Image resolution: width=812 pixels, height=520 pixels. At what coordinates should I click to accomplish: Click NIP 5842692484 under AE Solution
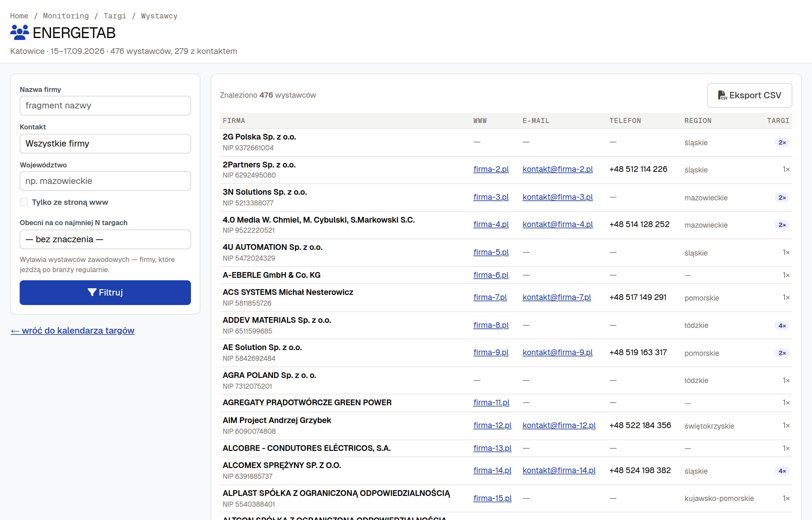point(249,358)
